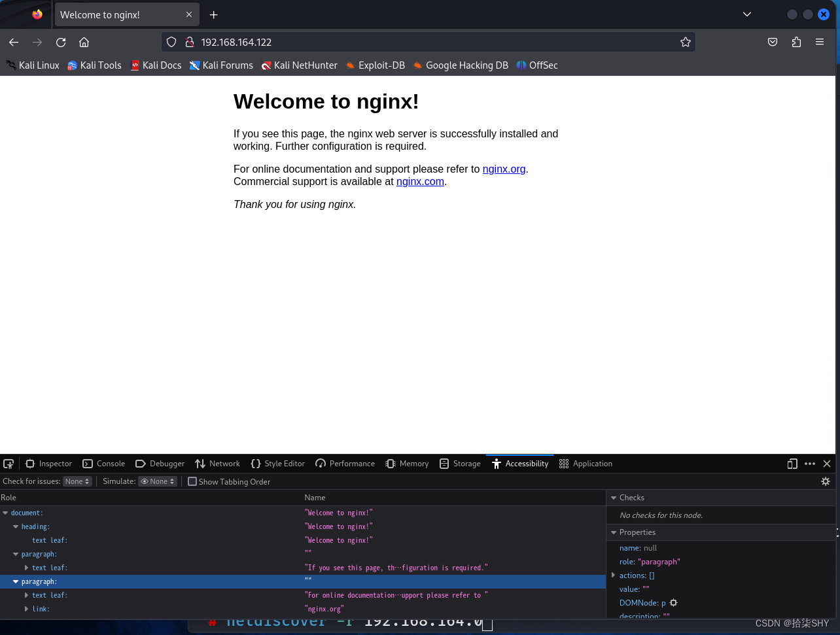Collapse the first paragraph node
The image size is (840, 635).
coord(16,555)
